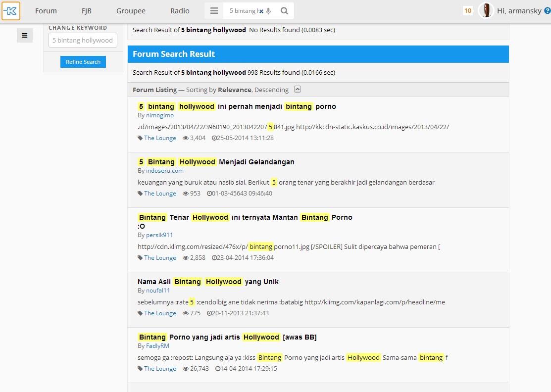Click the clock icon next to 01-03-45643 09:46:40
Screen dimensions: 551x392
pos(209,194)
